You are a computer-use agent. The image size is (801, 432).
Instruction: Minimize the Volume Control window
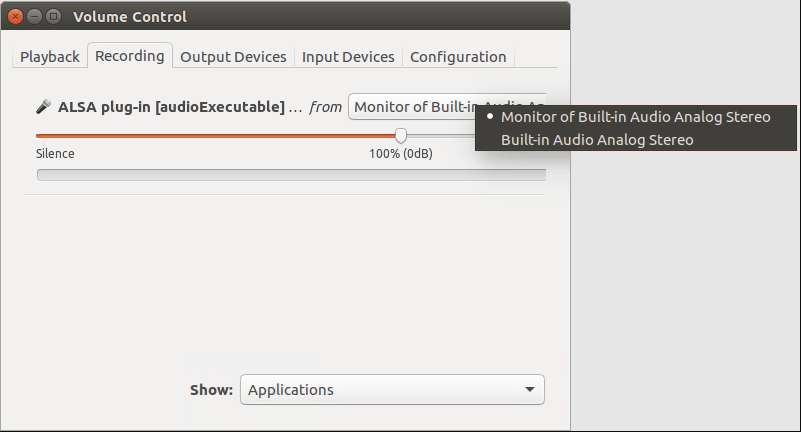coord(34,16)
